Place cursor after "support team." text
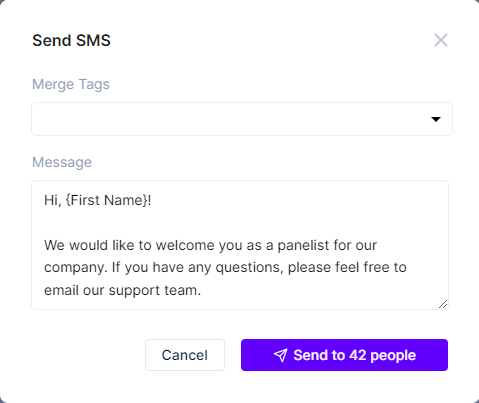 point(201,290)
